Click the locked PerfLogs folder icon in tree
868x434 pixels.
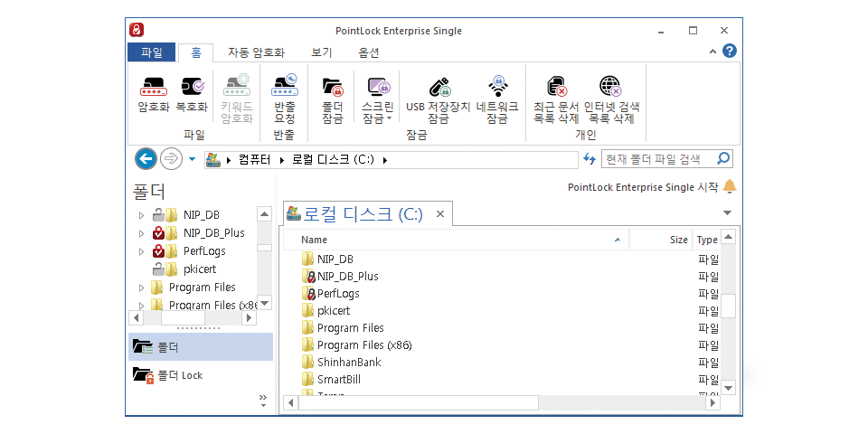point(165,250)
